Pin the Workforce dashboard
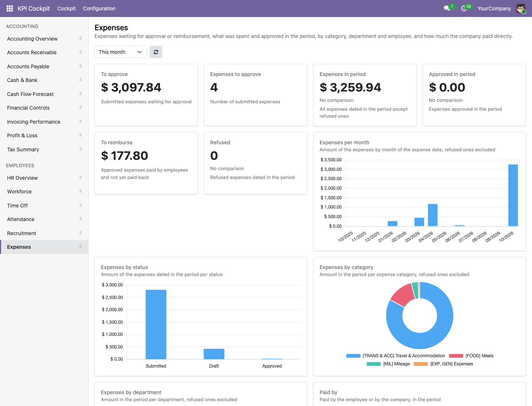 pyautogui.click(x=80, y=192)
